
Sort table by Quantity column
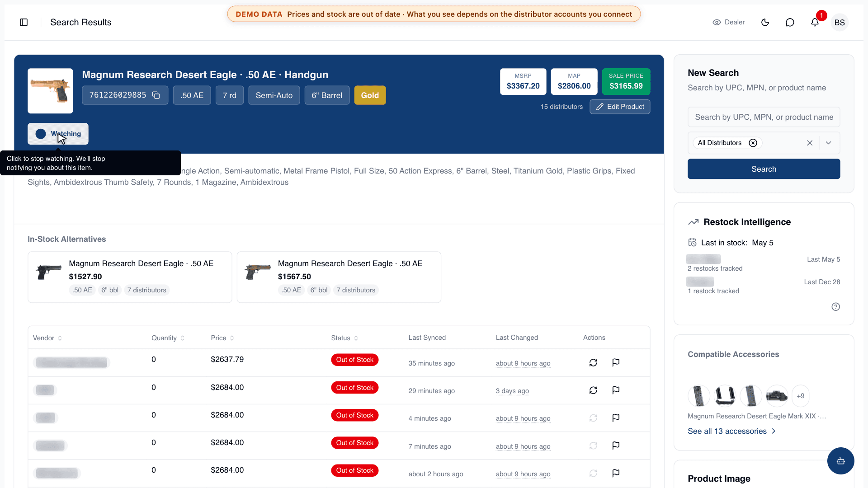pos(168,338)
